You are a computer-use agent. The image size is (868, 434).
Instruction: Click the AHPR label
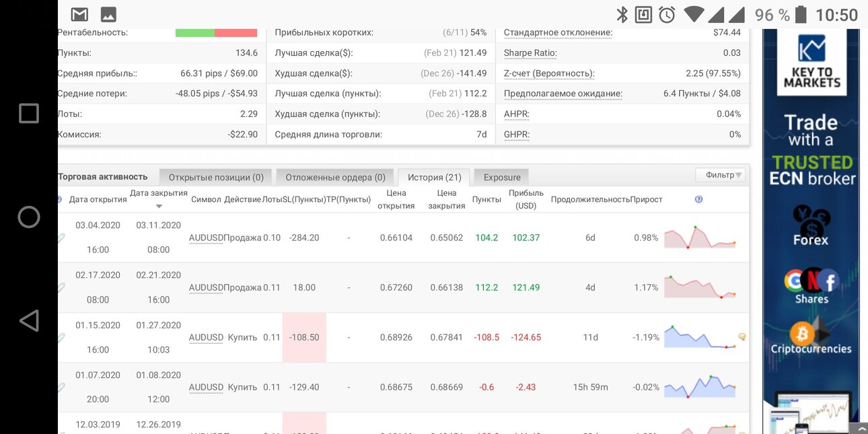coord(516,114)
